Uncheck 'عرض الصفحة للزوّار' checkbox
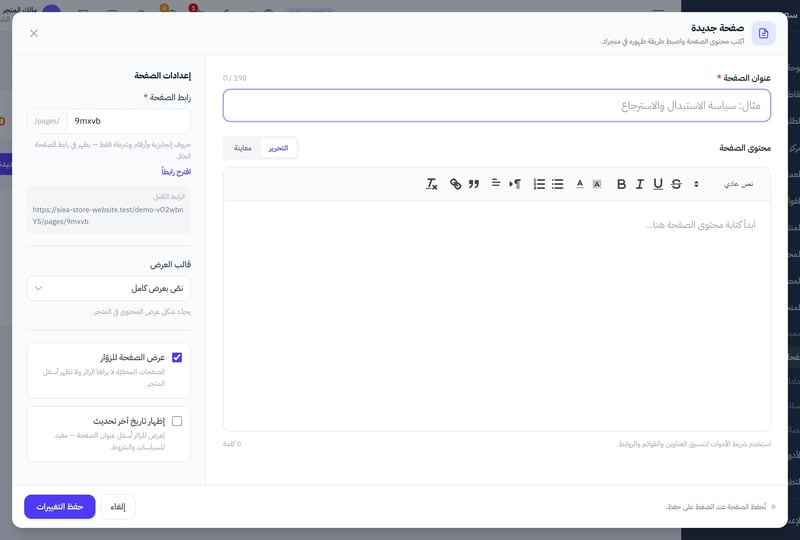Viewport: 800px width, 540px height. click(177, 357)
